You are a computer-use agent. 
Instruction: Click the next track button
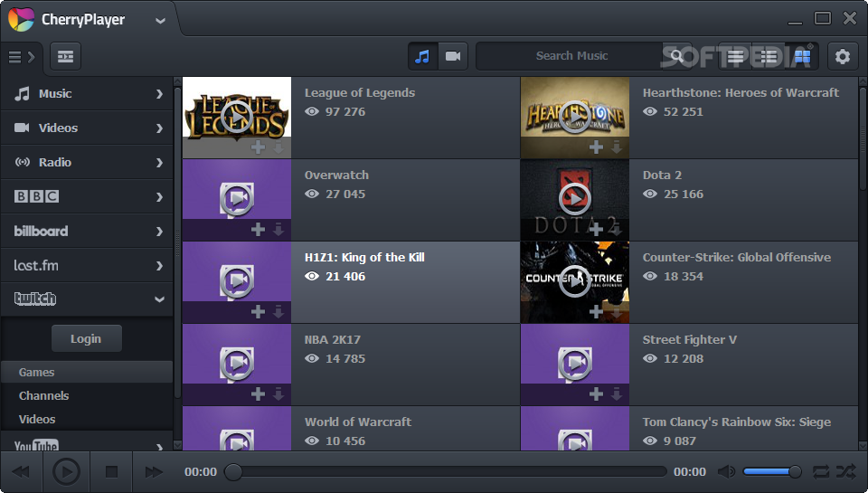point(154,472)
